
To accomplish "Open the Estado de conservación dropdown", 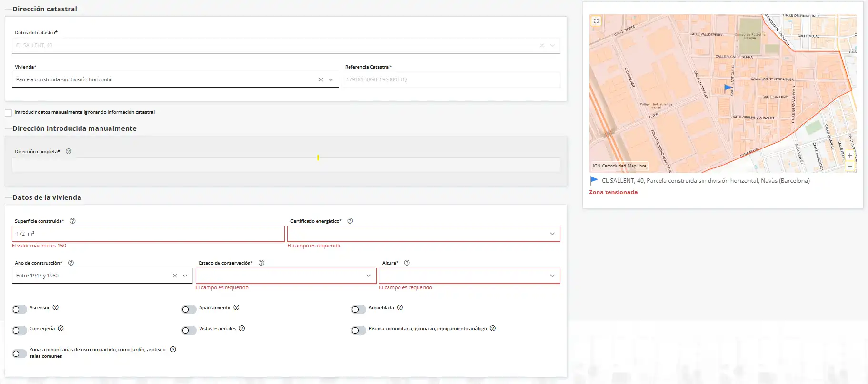I will 286,276.
